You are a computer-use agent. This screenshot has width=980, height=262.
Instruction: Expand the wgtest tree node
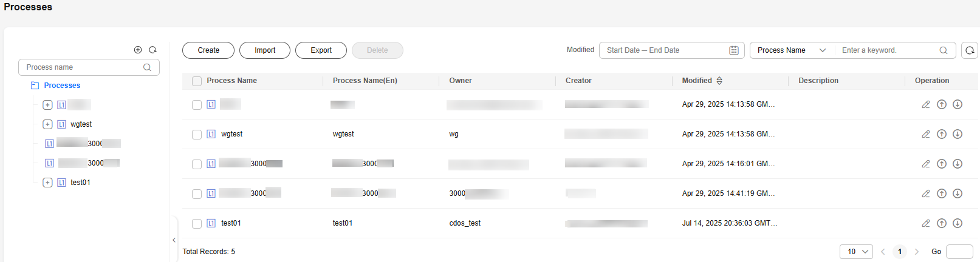coord(47,124)
